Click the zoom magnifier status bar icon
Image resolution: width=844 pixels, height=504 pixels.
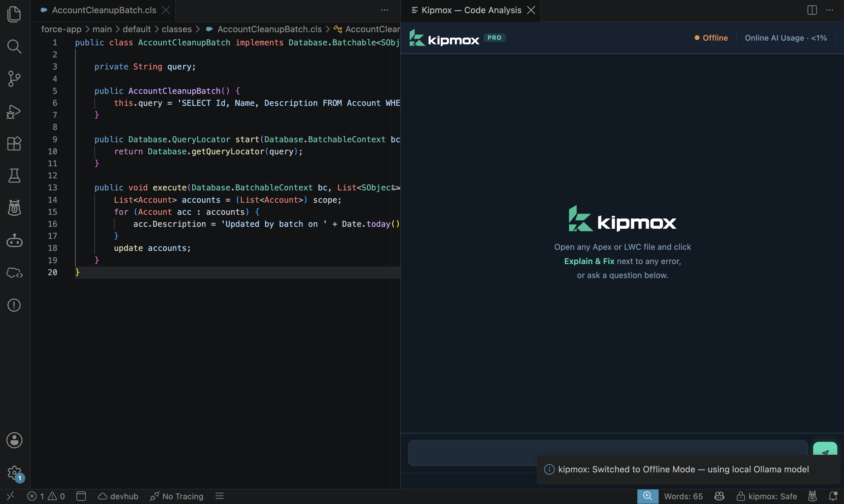pyautogui.click(x=648, y=496)
